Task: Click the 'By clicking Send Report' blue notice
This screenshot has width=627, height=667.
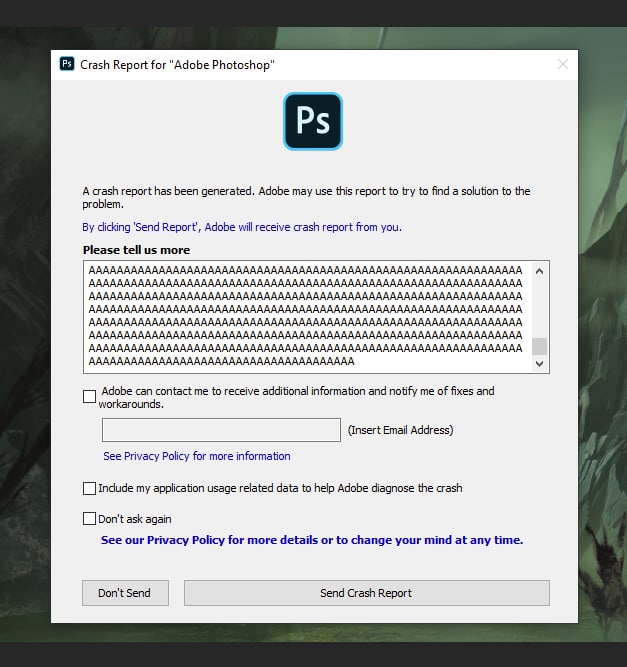Action: [242, 227]
